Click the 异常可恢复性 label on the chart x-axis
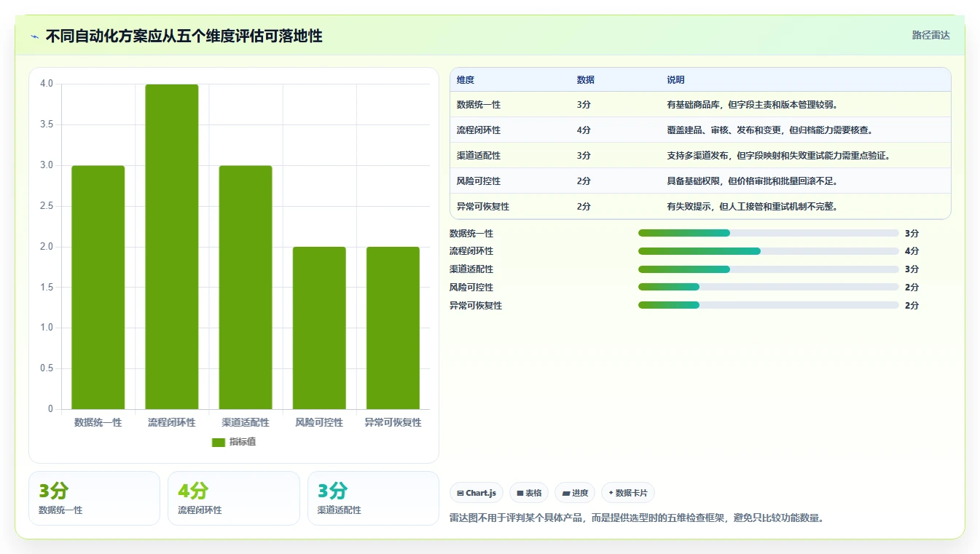Screen dimensions: 980x554 (x=393, y=422)
